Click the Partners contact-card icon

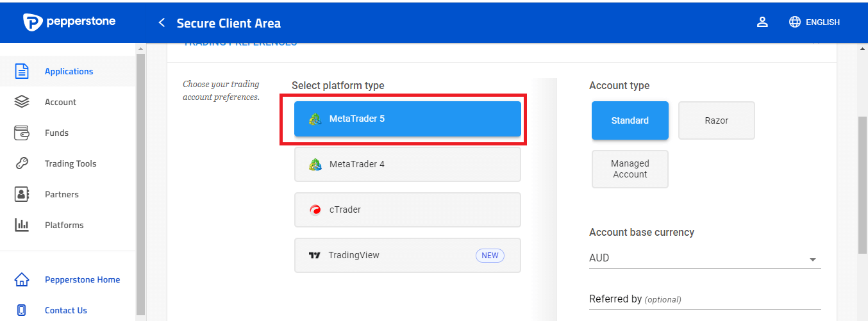(22, 194)
